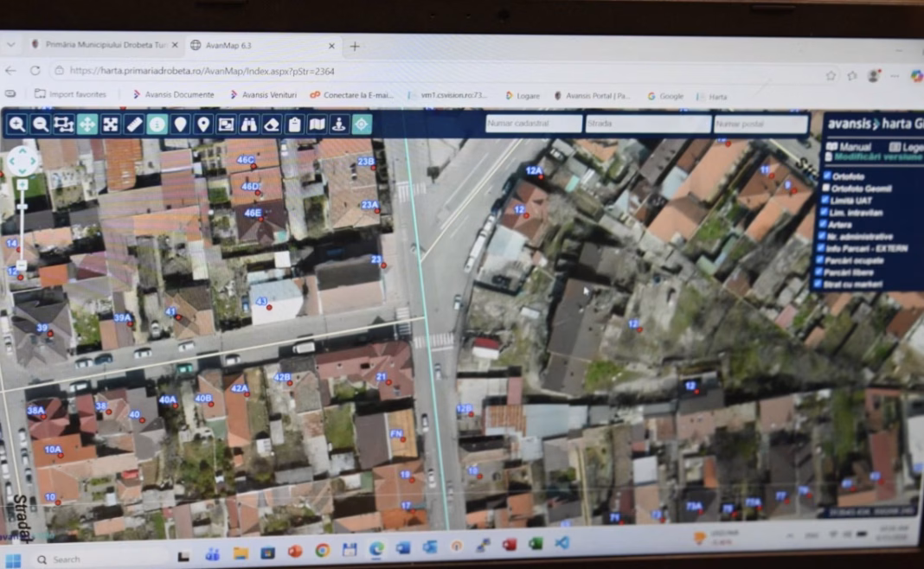Select the hollow location pin tool
The width and height of the screenshot is (924, 569).
click(203, 125)
